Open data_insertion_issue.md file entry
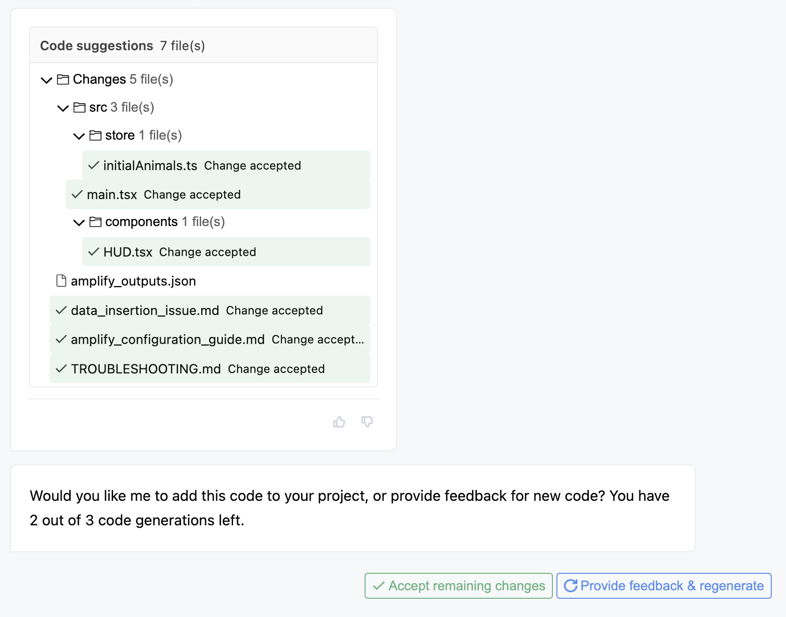 click(x=210, y=310)
